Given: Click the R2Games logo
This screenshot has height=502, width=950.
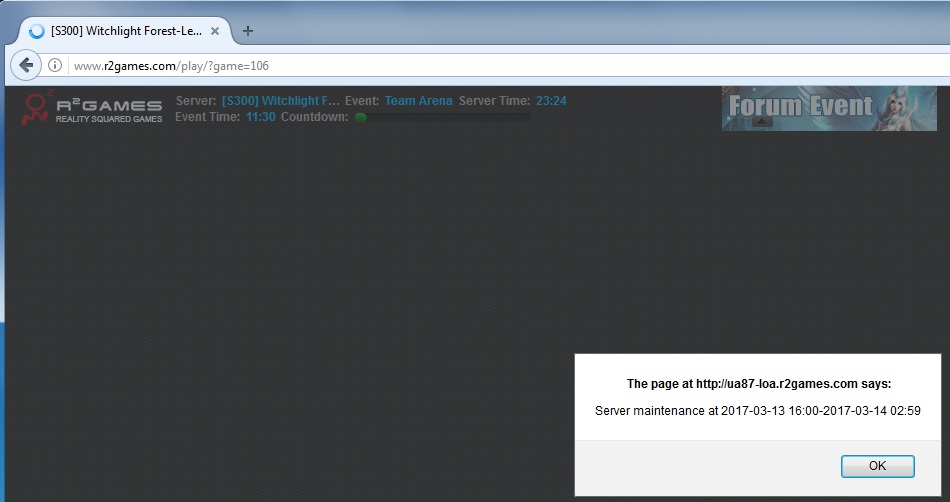Looking at the screenshot, I should click(92, 108).
